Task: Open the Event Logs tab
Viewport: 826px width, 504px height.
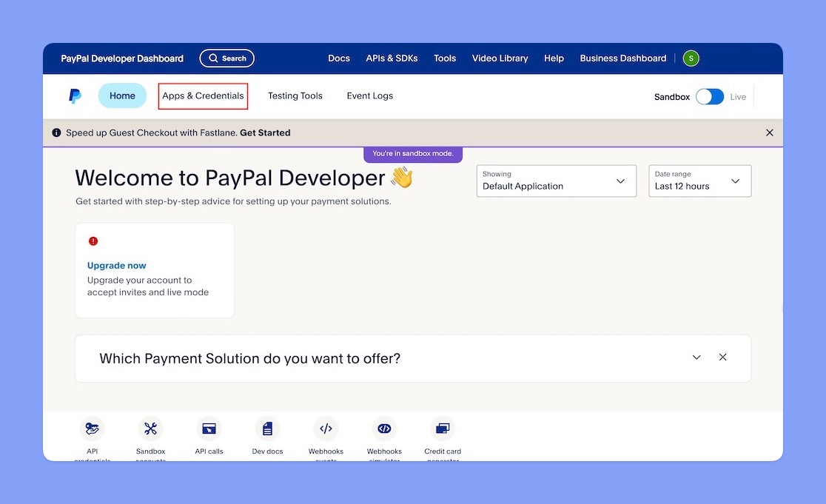Action: coord(370,96)
